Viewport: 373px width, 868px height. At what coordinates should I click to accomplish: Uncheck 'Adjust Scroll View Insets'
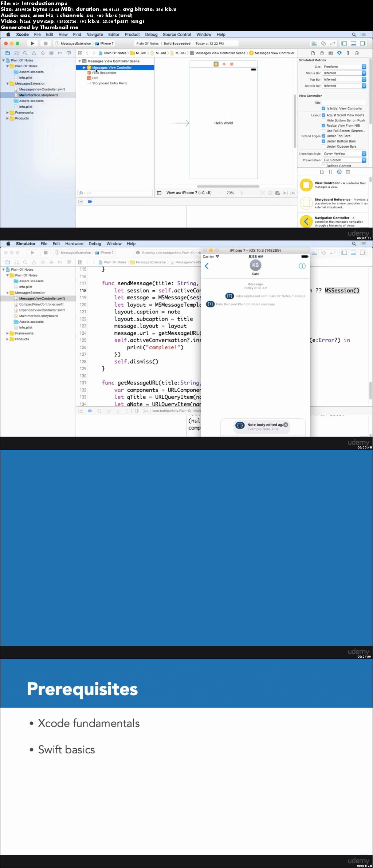point(323,115)
